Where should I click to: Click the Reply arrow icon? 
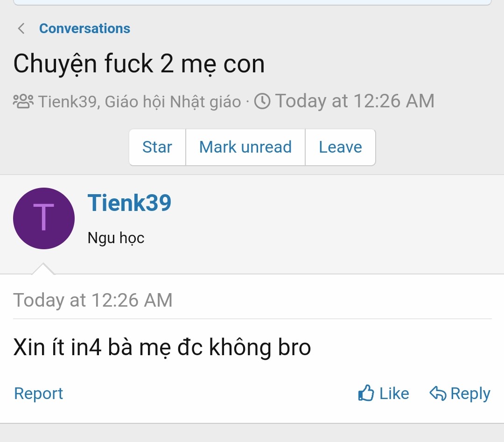(438, 393)
